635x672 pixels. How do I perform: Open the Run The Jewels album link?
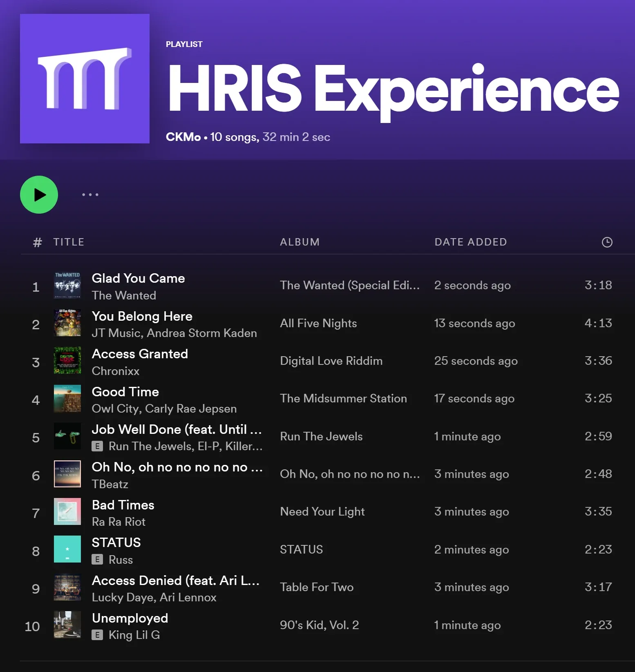pos(321,436)
